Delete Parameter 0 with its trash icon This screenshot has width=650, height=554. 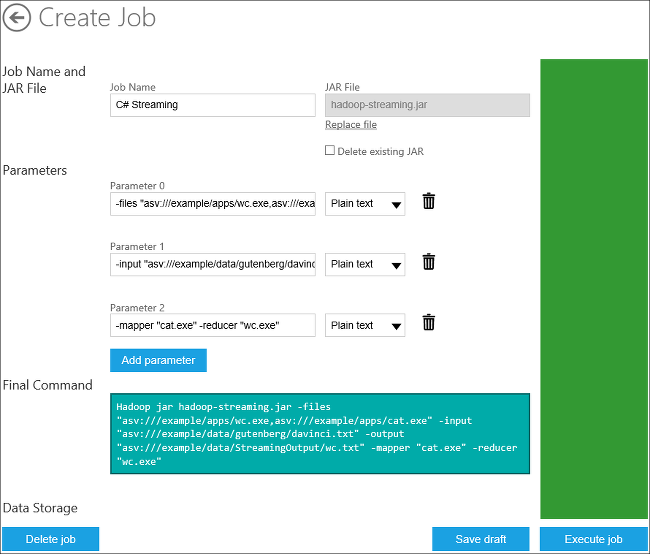pos(429,201)
